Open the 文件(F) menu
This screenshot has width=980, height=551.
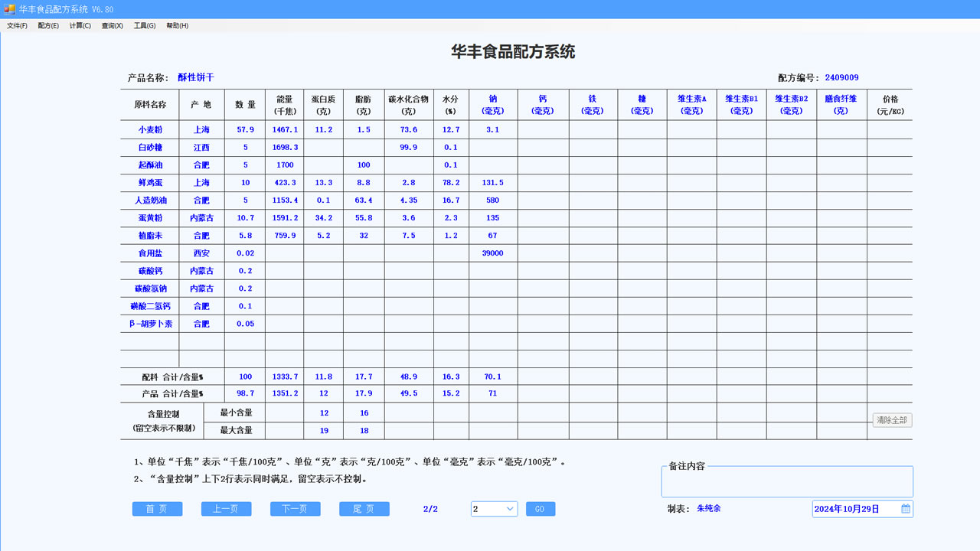click(x=15, y=25)
